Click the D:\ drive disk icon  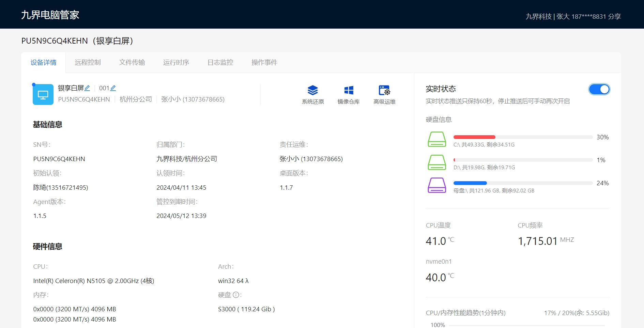[x=437, y=162]
